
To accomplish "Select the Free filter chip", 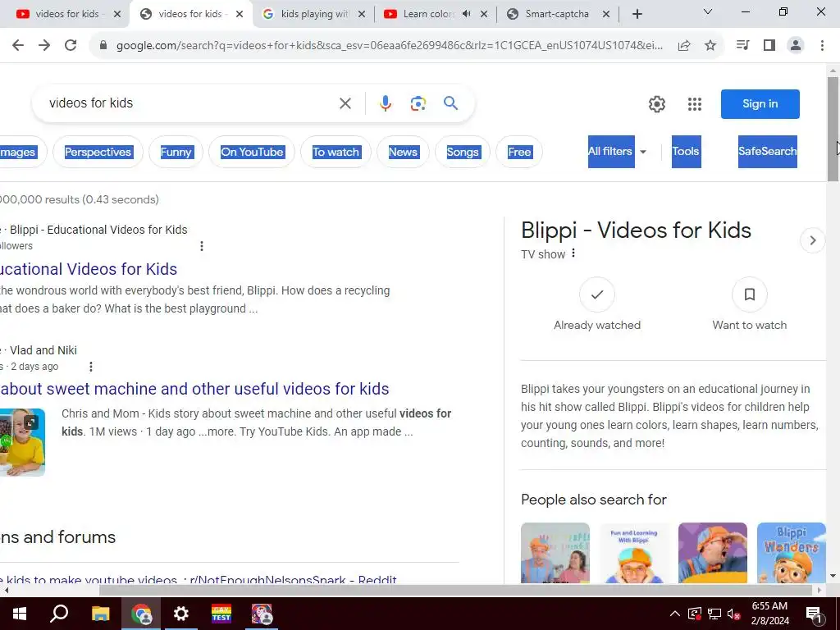I will 519,152.
